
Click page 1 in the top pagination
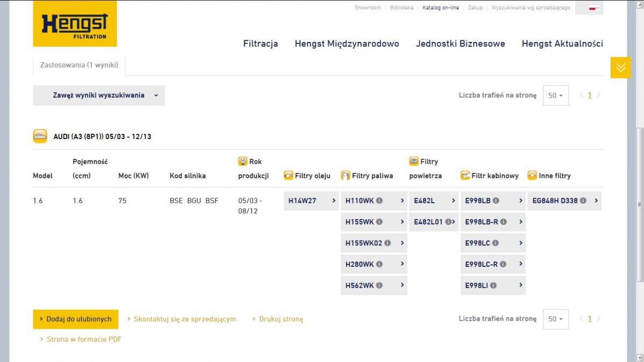click(590, 96)
